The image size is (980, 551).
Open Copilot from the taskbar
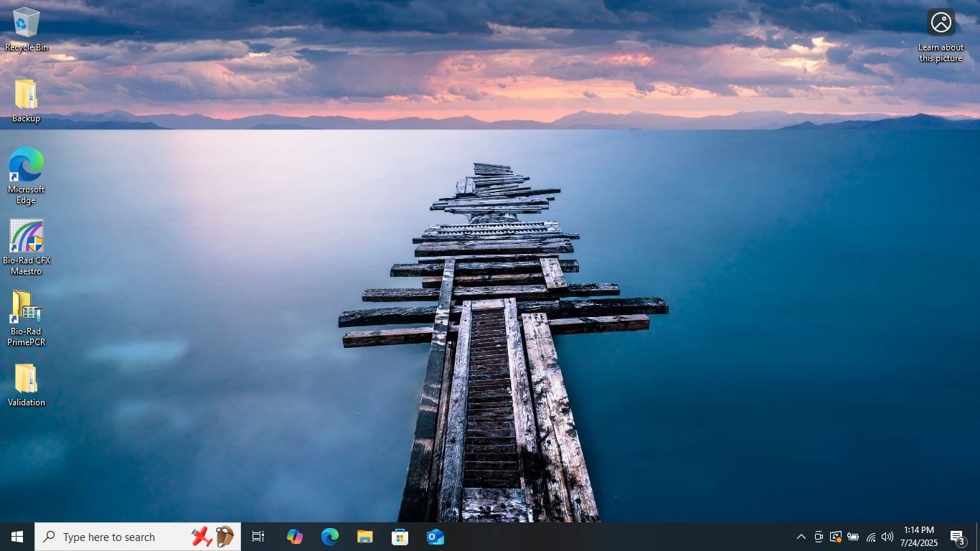click(x=294, y=537)
